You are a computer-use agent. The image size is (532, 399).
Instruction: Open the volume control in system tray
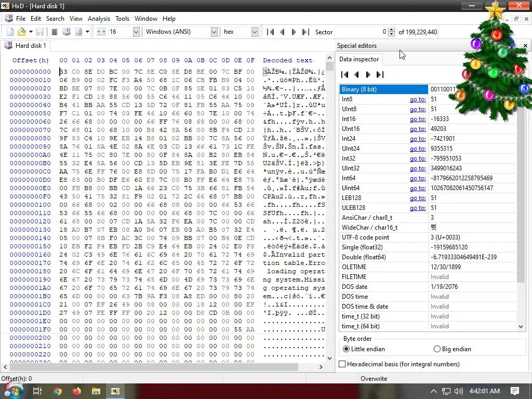coord(458,391)
